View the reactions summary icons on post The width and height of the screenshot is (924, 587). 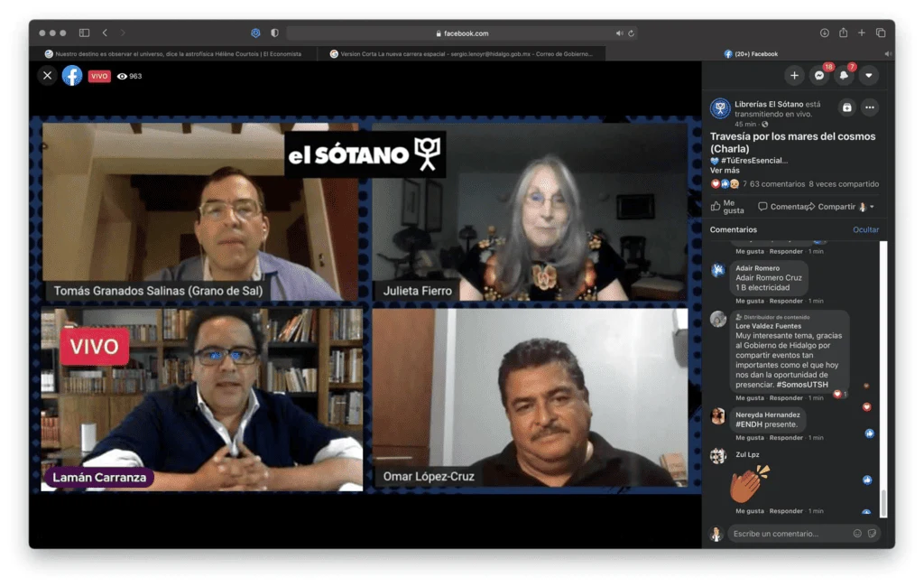pos(725,184)
